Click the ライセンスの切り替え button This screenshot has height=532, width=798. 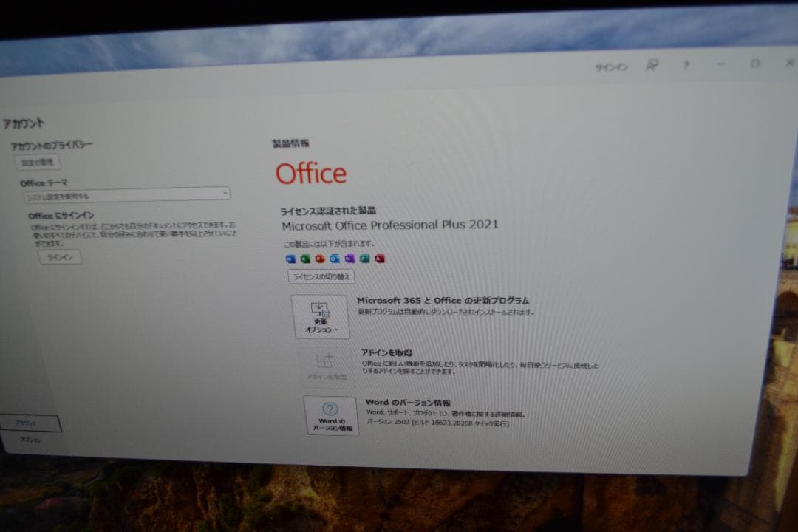(321, 276)
